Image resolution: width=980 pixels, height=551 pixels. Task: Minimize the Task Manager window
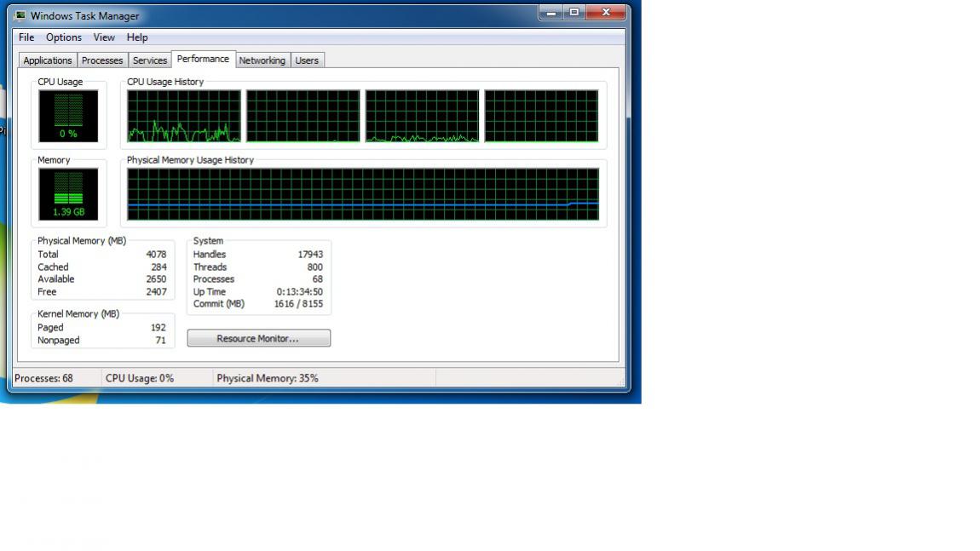[551, 13]
